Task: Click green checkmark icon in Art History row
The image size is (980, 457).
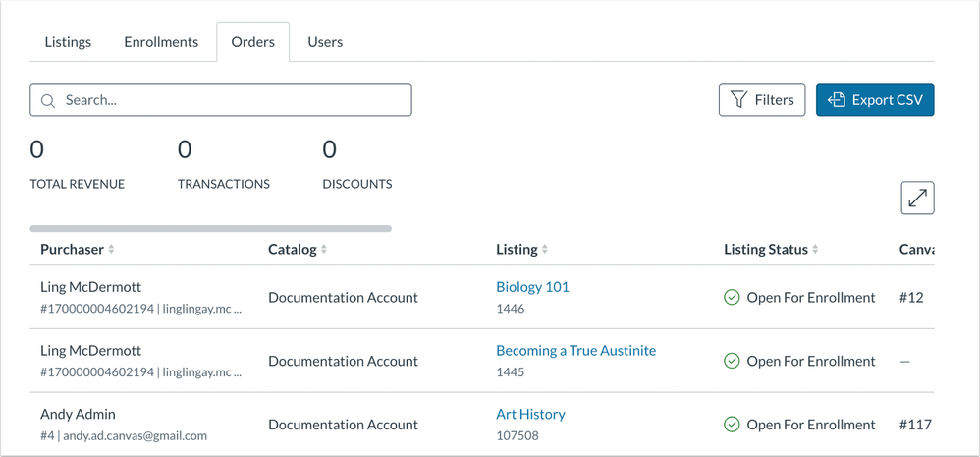Action: (732, 426)
